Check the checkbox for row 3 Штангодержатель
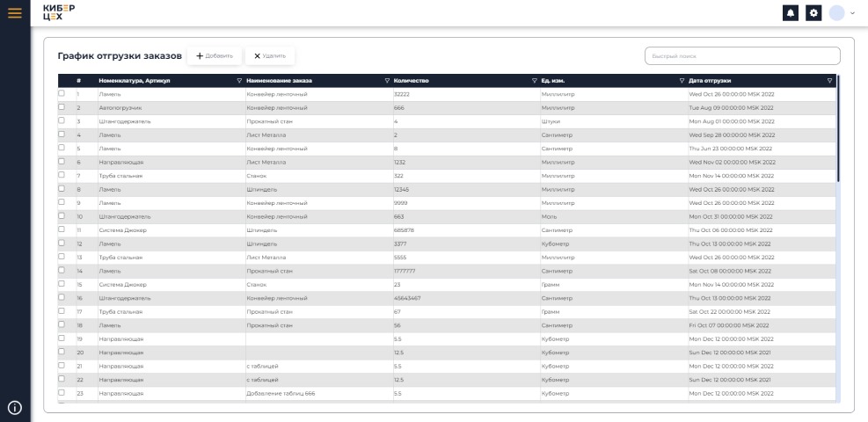The image size is (868, 422). pyautogui.click(x=62, y=120)
